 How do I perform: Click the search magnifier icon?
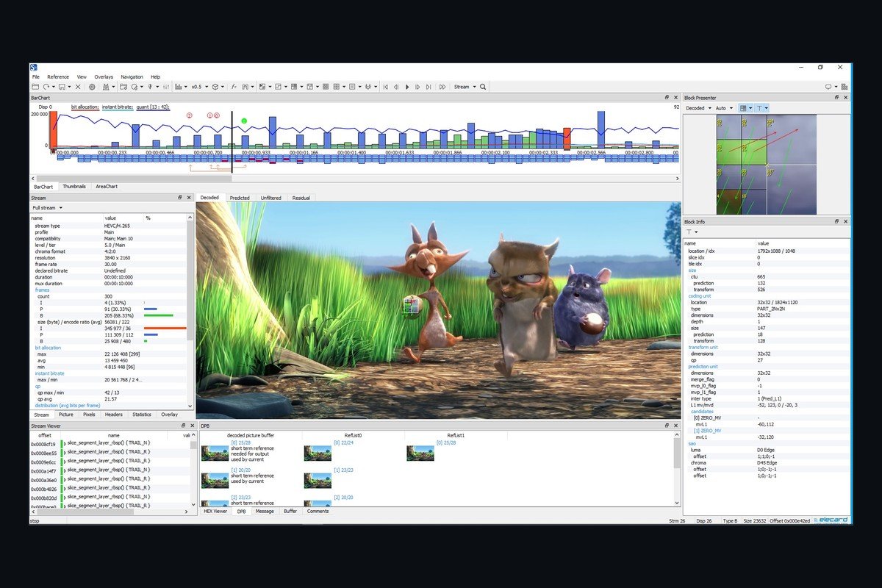pyautogui.click(x=483, y=87)
